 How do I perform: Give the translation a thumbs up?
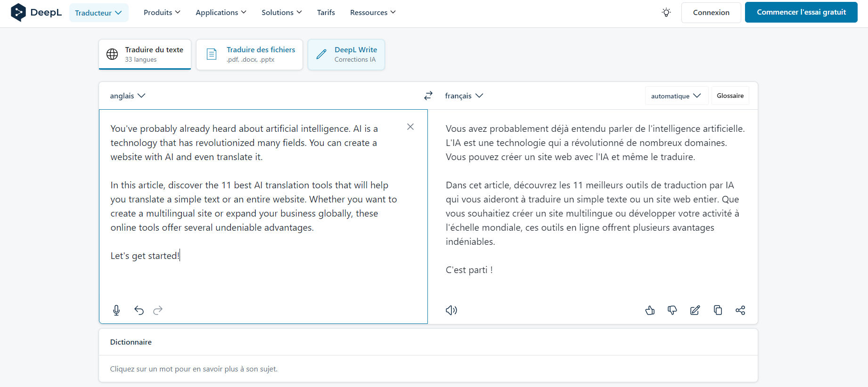(x=650, y=310)
